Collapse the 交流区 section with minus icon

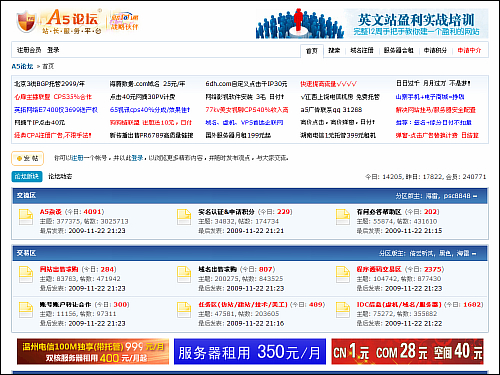(475, 196)
